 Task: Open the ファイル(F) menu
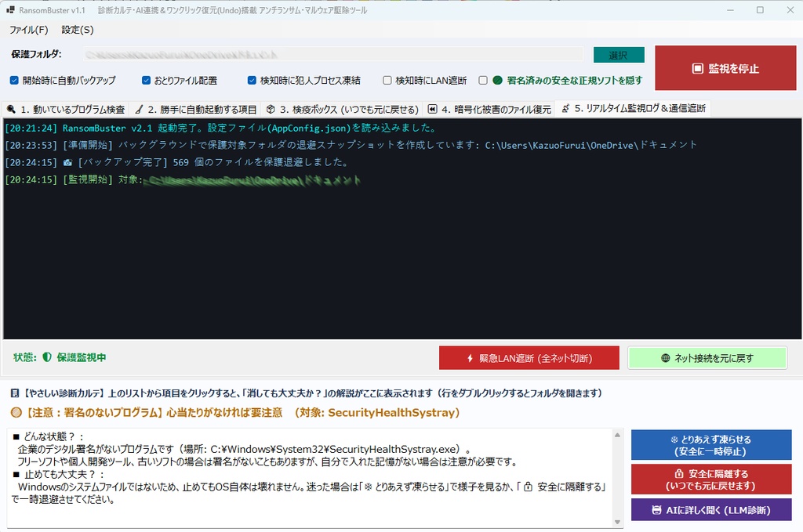point(29,30)
